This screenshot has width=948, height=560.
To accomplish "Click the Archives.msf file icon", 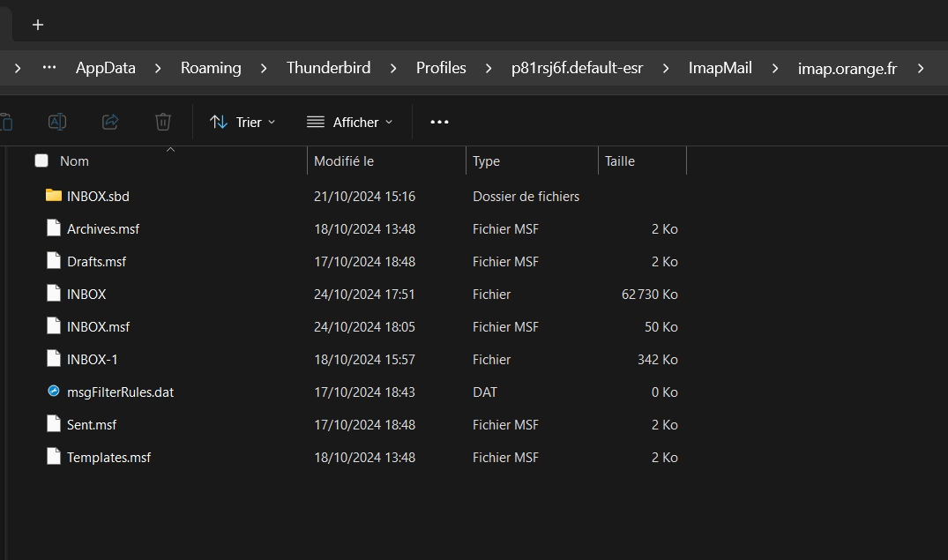I will [54, 228].
